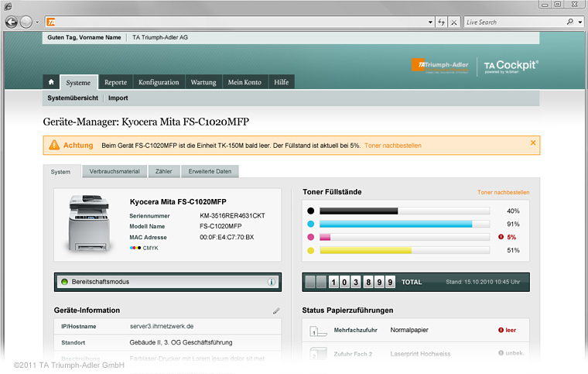The image size is (588, 374).
Task: Click the Live Search magnifier icon
Action: click(x=570, y=22)
